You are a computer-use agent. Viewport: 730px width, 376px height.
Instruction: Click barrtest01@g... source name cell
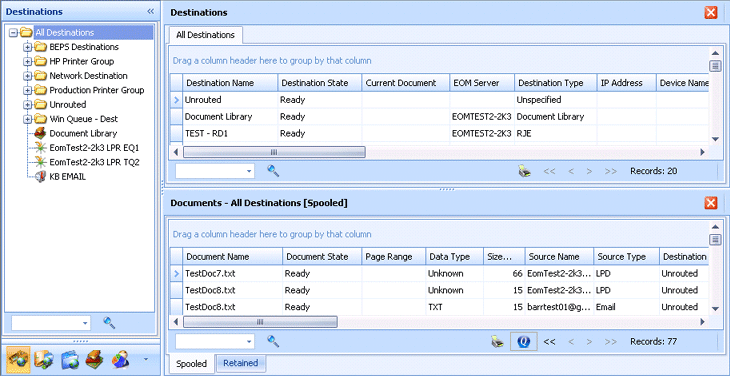click(559, 307)
